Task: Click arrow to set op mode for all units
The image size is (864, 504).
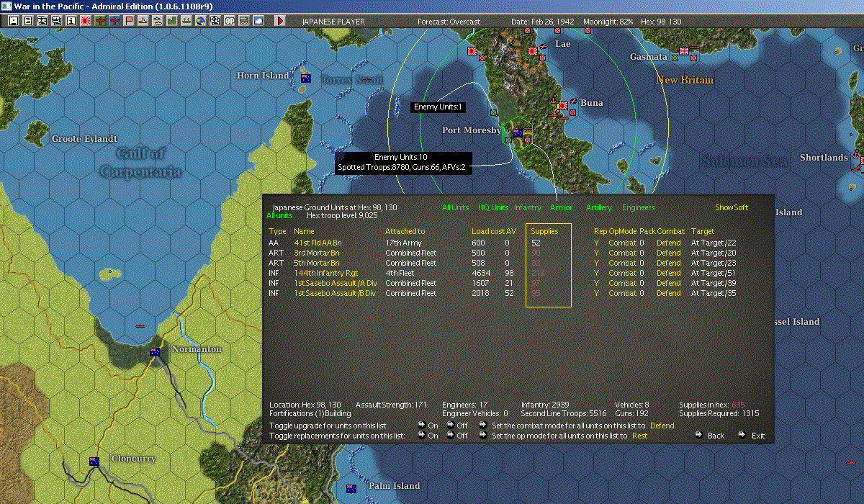Action: coord(482,436)
